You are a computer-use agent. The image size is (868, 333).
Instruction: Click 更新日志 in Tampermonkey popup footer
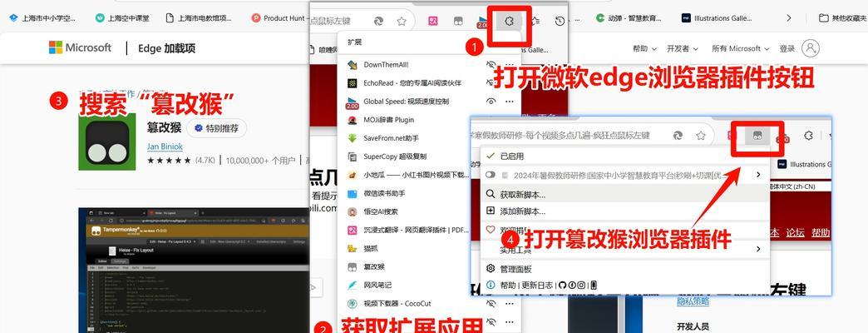pyautogui.click(x=537, y=285)
